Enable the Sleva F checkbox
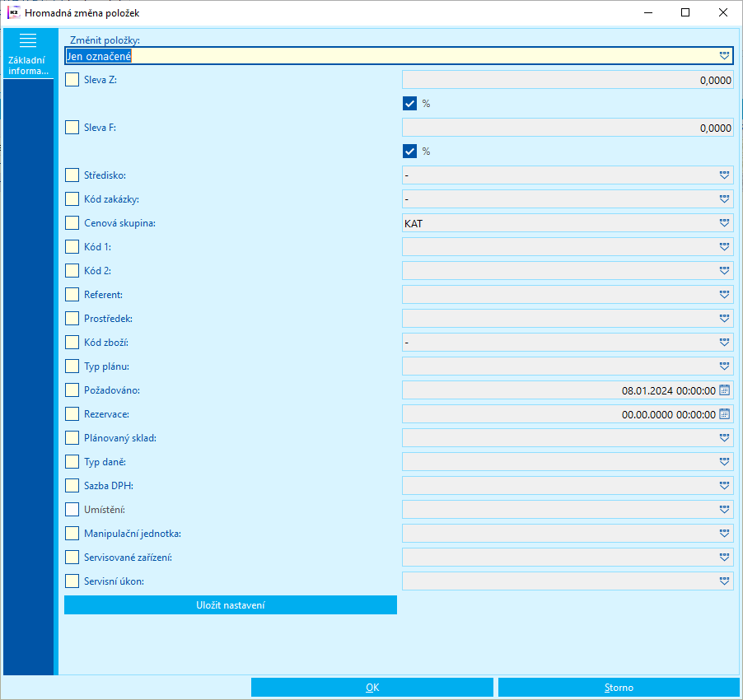Screen dimensions: 743x700 [72, 128]
